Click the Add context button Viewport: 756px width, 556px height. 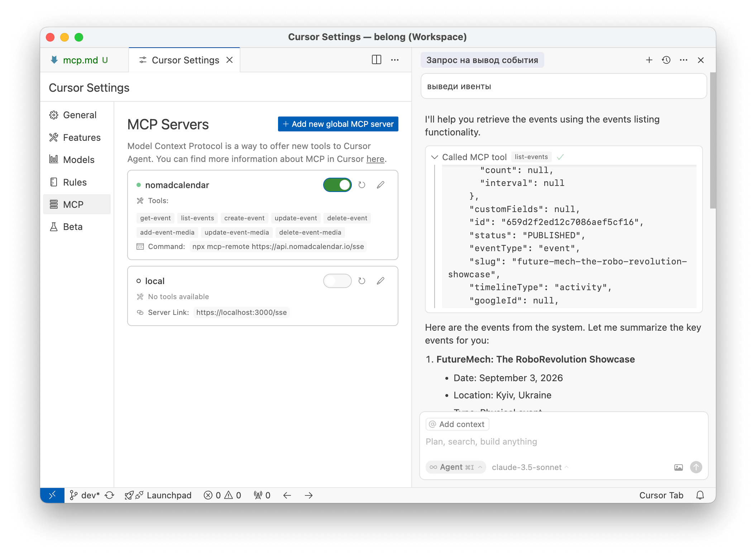(x=457, y=424)
